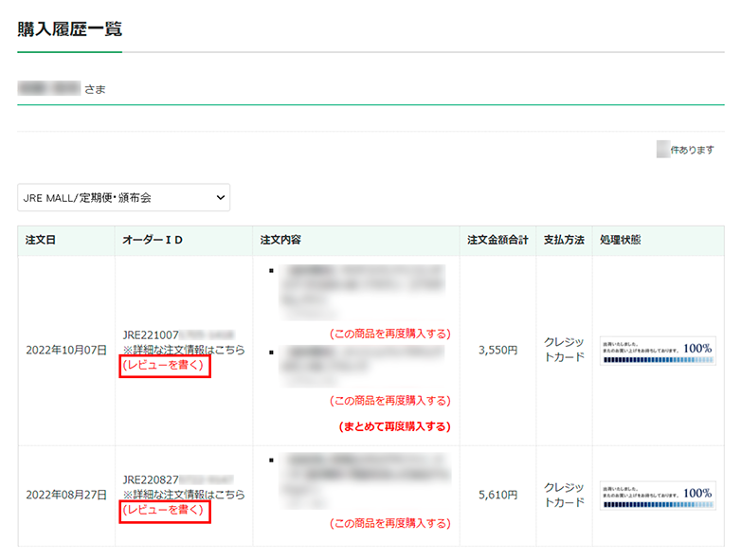Click the 100% progress bar for the August order

click(657, 496)
